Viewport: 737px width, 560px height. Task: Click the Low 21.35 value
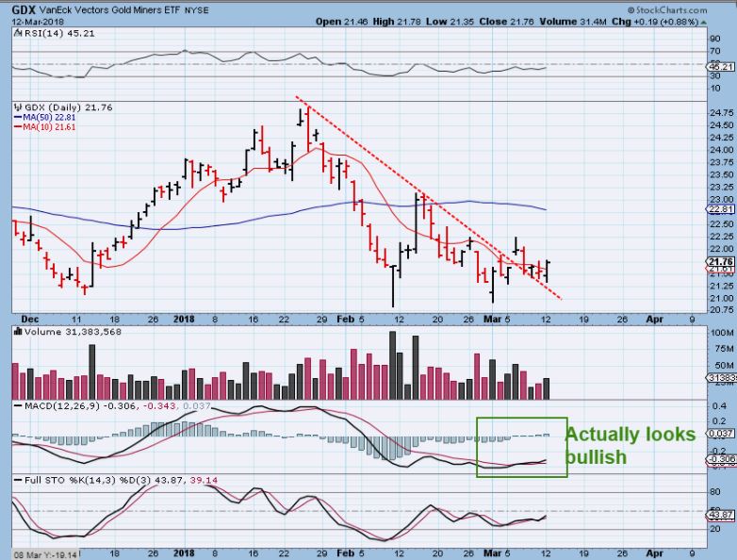(450, 22)
